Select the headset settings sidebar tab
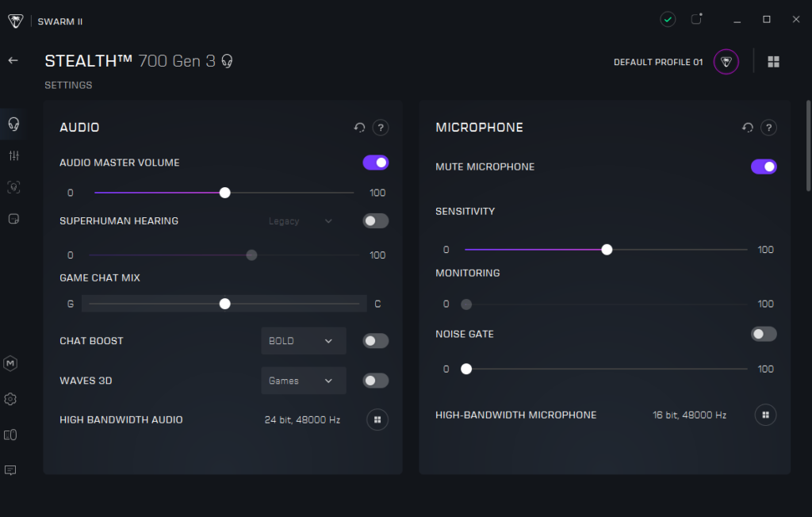 point(13,124)
